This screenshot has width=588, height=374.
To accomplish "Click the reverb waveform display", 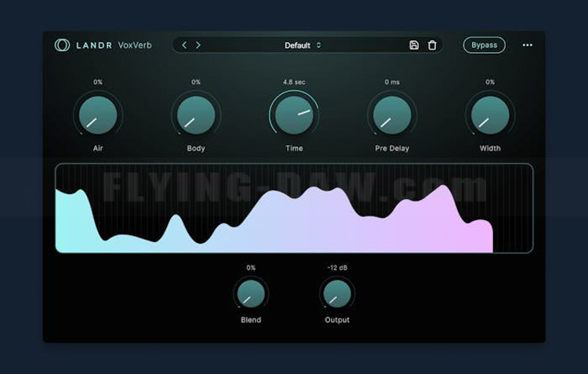I will [x=294, y=209].
